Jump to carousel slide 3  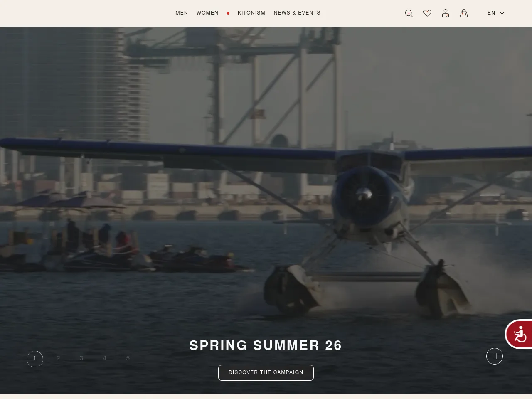tap(81, 358)
